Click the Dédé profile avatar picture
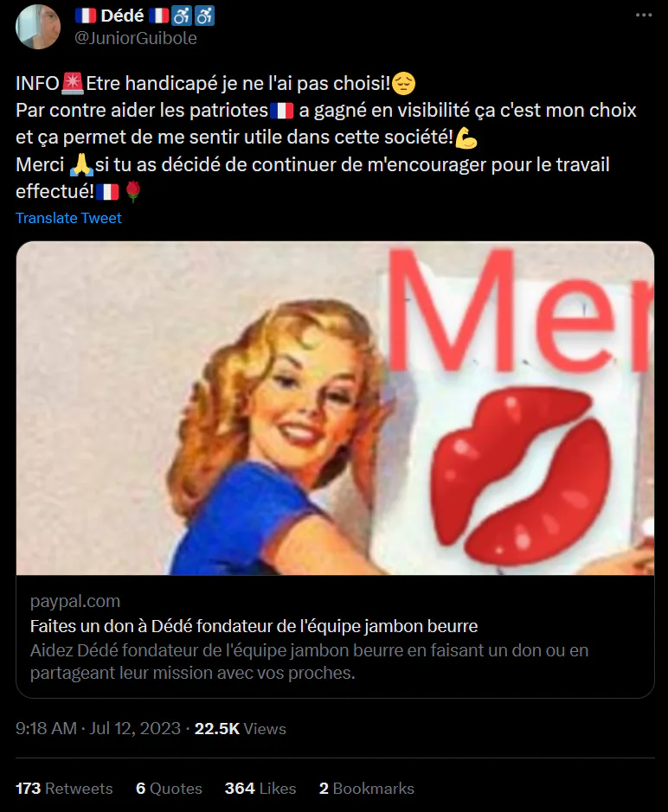The image size is (668, 812). (x=38, y=27)
